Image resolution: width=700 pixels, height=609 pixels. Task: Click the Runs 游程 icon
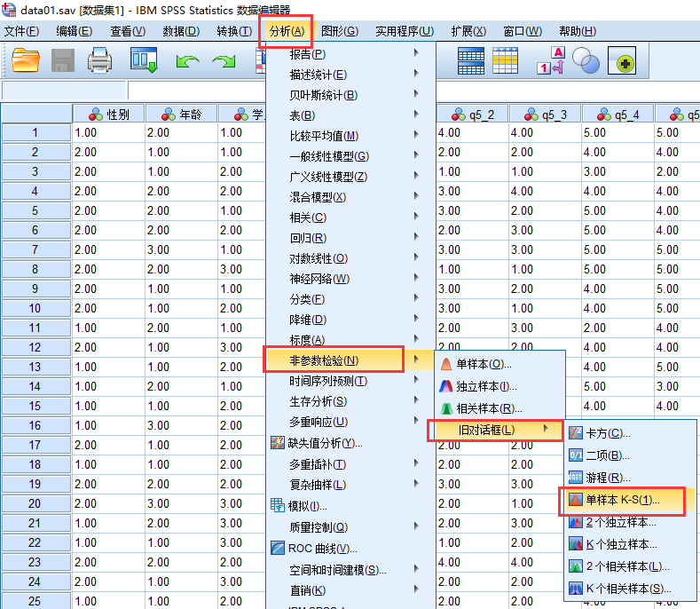tap(576, 478)
